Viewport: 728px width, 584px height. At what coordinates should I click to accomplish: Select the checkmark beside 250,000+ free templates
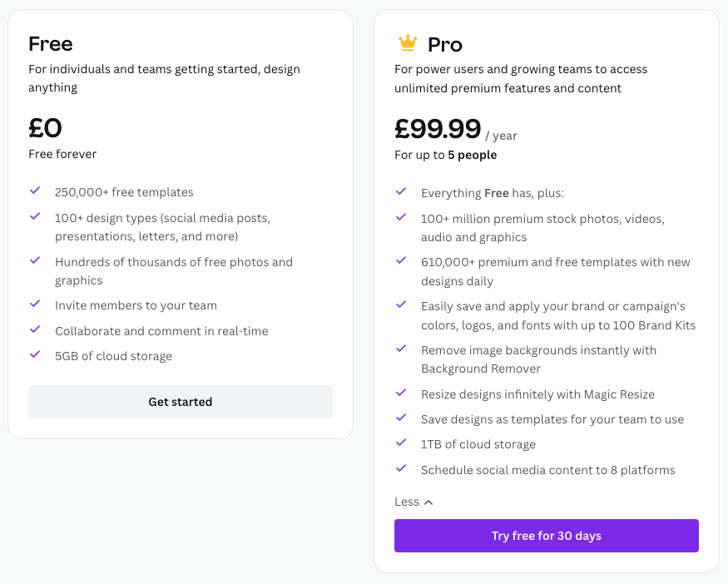click(x=35, y=191)
